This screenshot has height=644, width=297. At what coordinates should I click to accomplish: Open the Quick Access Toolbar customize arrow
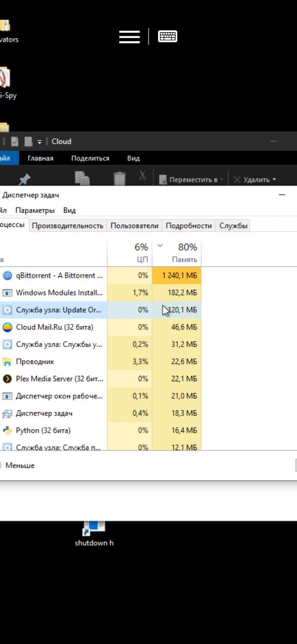40,142
